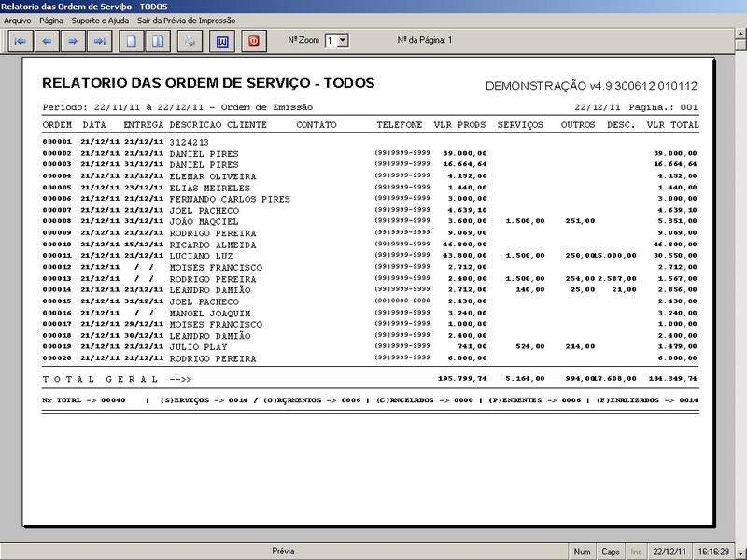Click the 524,00 services value for JULIO PLAY
747x560 pixels.
click(530, 346)
